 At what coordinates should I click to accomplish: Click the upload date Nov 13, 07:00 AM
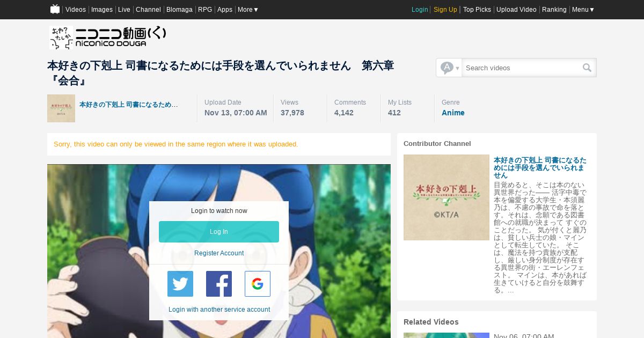coord(236,113)
